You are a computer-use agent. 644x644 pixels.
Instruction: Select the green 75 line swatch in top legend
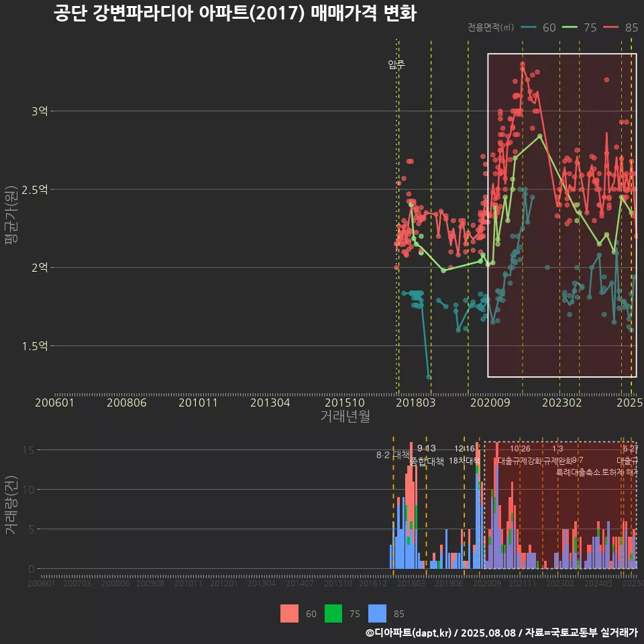click(x=570, y=28)
